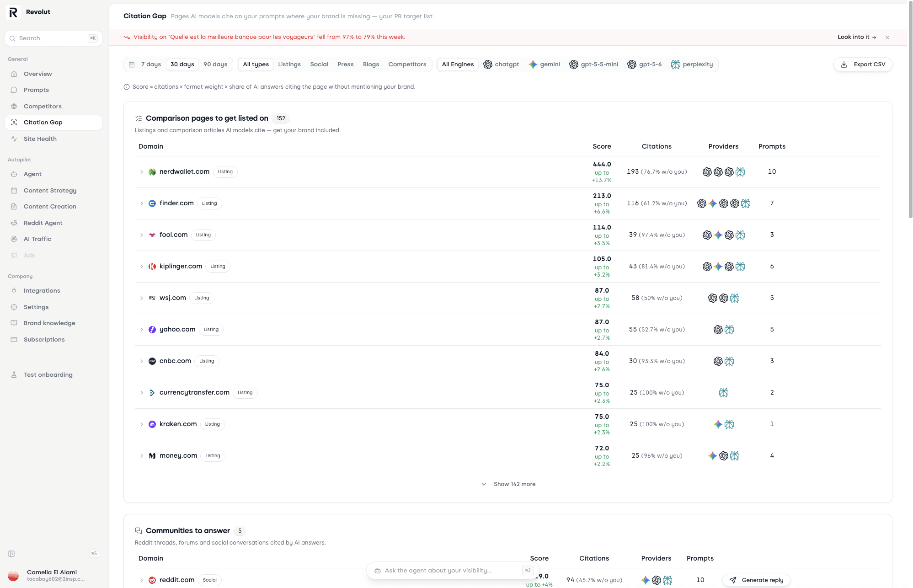Export the table as CSV
The height and width of the screenshot is (588, 913).
863,64
